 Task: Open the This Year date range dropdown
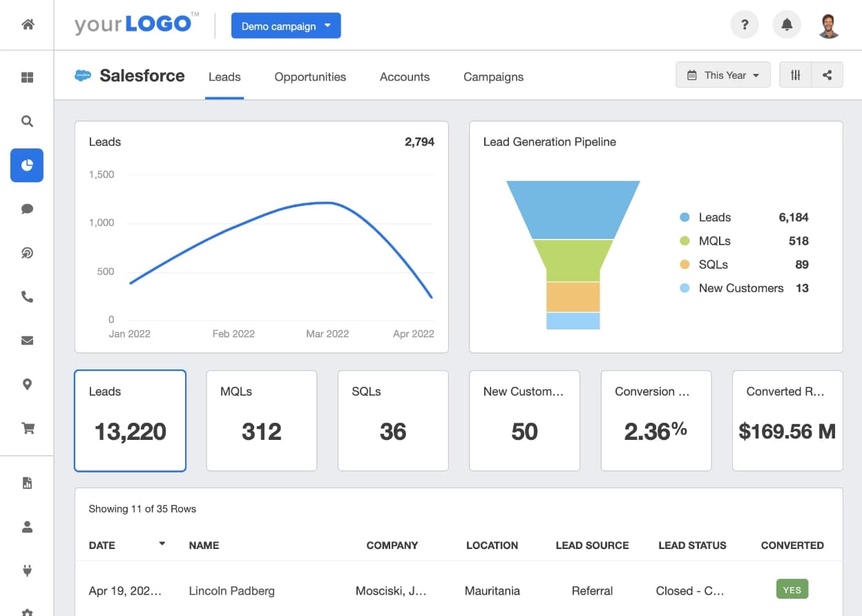point(722,75)
